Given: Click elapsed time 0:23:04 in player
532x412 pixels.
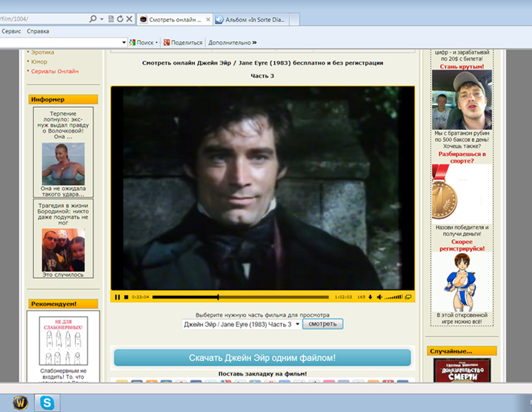Looking at the screenshot, I should point(140,297).
